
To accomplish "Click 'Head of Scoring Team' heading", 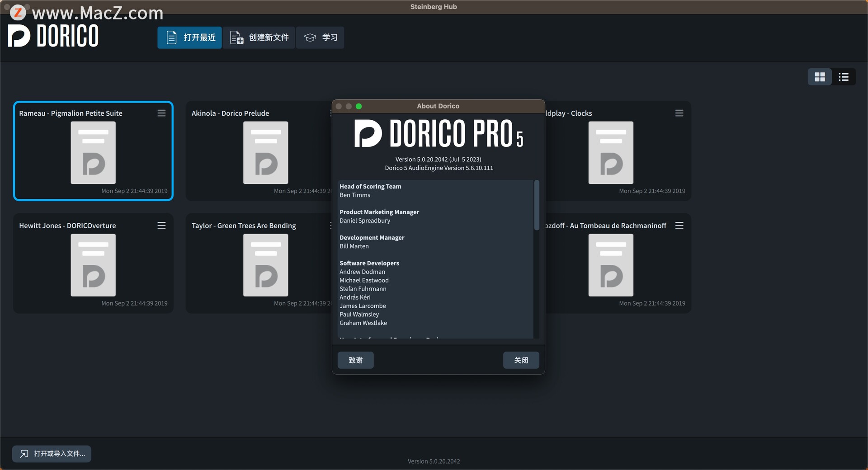I will (370, 187).
